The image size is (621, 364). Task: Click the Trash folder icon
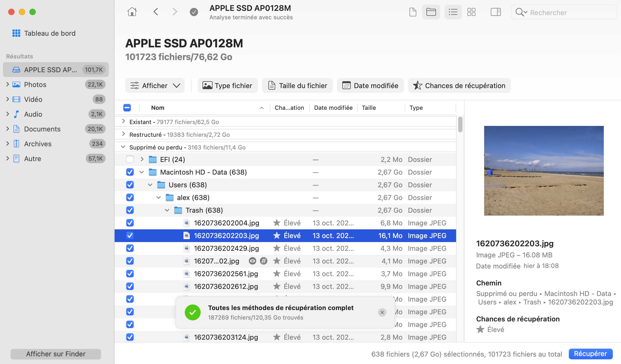tap(178, 210)
